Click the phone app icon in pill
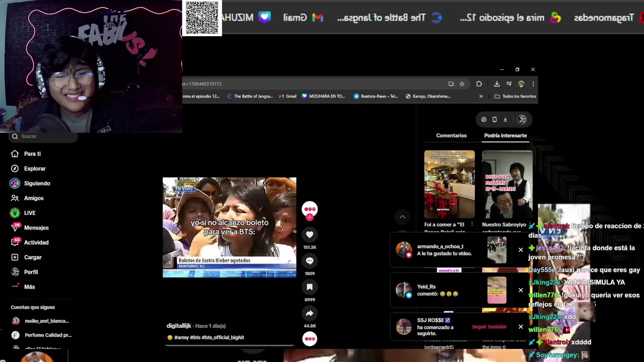Viewport: 644px width, 362px height. pyautogui.click(x=495, y=120)
